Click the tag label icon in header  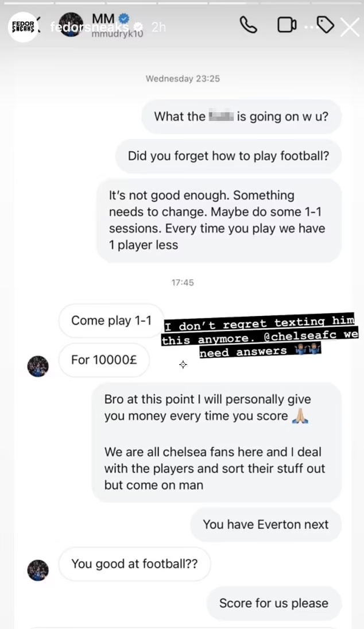pyautogui.click(x=325, y=25)
